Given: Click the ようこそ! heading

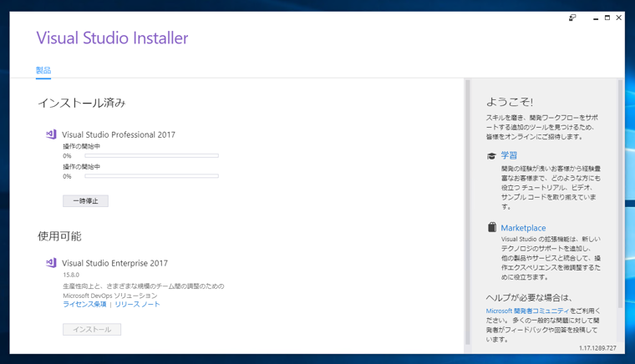Looking at the screenshot, I should click(510, 102).
